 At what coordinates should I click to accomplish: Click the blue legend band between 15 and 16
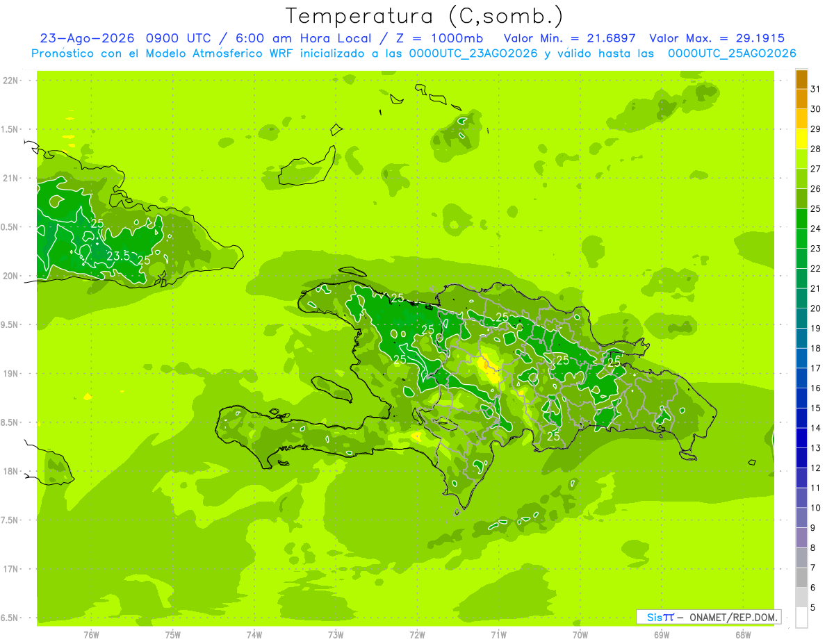click(x=802, y=398)
